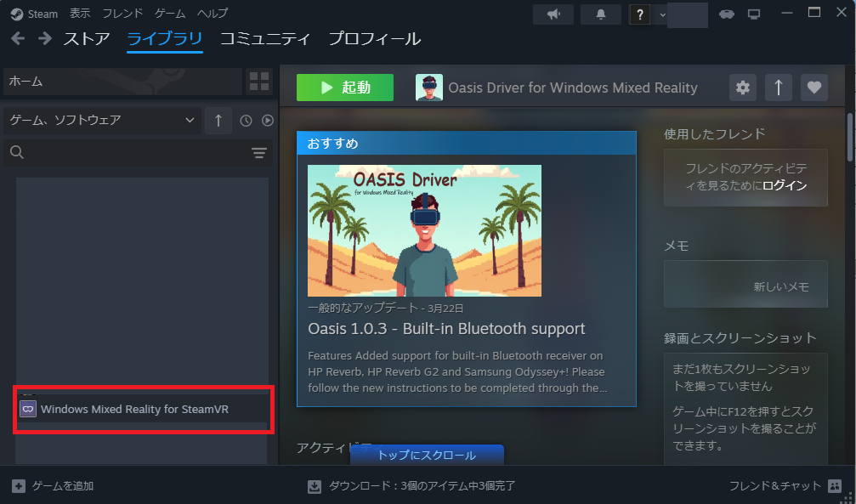
Task: Launch VR mode via headset icon
Action: [726, 14]
